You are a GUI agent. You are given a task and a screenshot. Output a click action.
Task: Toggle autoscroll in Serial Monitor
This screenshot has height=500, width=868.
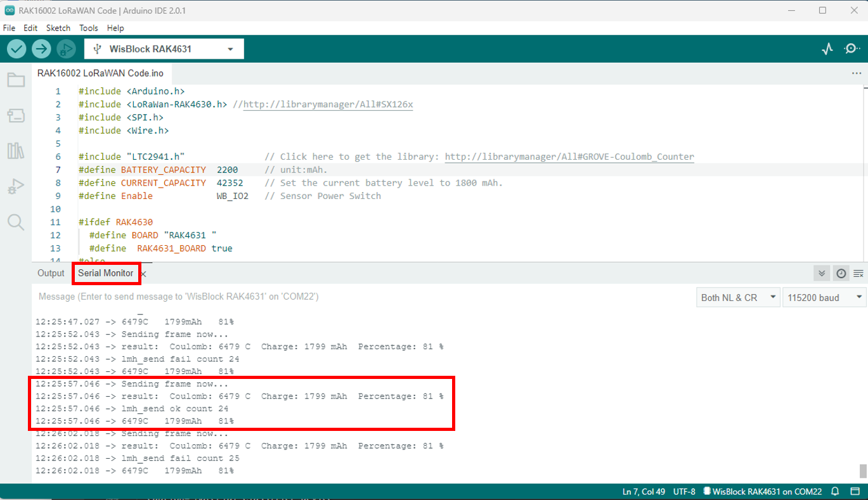coord(822,273)
